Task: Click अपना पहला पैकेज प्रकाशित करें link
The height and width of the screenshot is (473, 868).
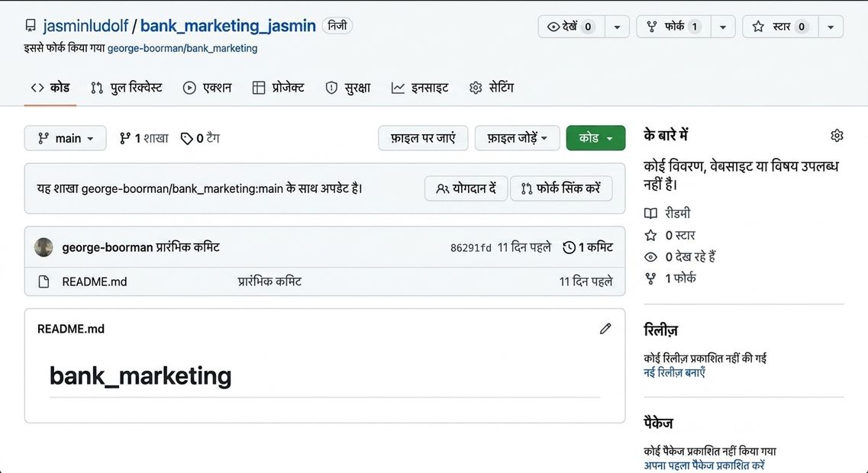Action: pos(704,465)
